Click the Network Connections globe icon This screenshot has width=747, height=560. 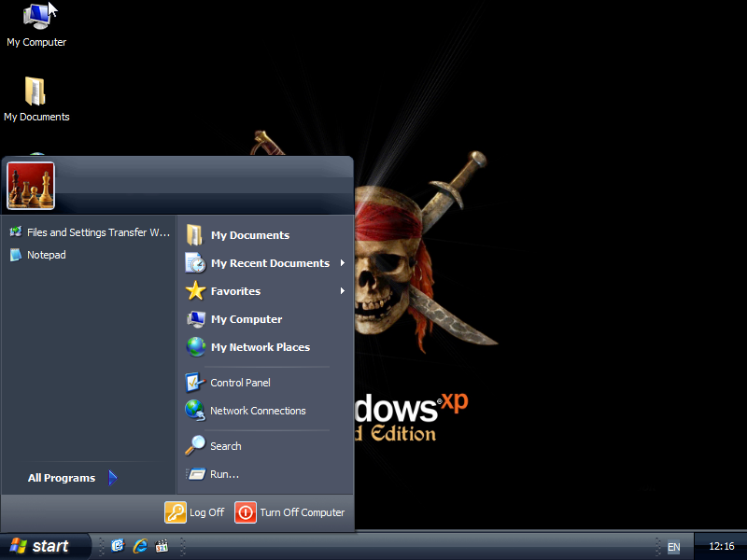pyautogui.click(x=195, y=411)
